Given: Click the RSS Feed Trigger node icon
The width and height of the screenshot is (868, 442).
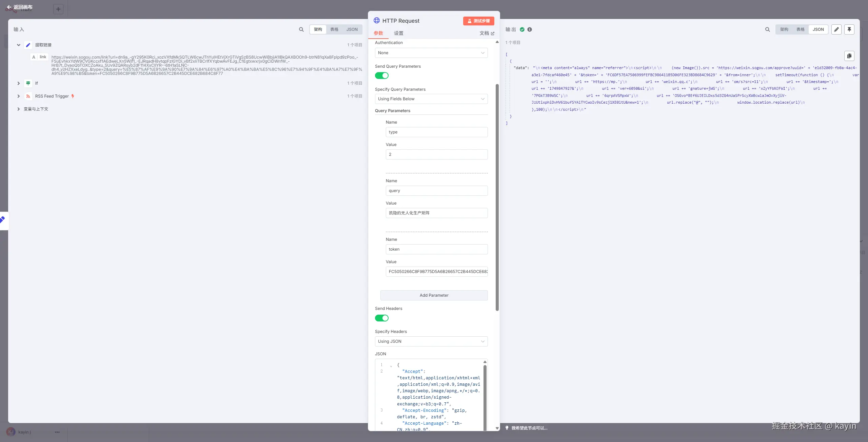Looking at the screenshot, I should tap(28, 96).
